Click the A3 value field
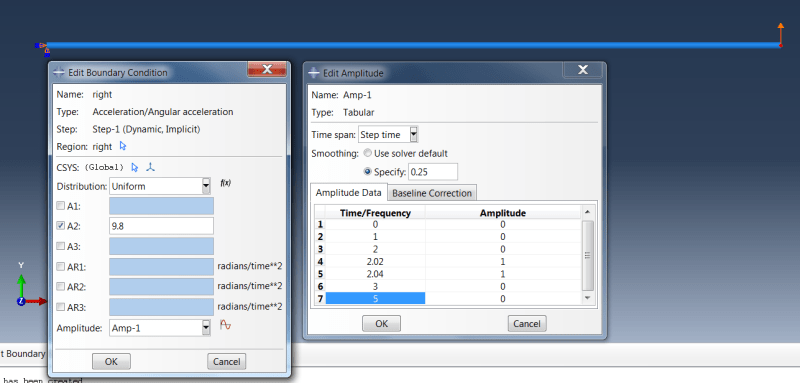The width and height of the screenshot is (800, 383). (161, 246)
